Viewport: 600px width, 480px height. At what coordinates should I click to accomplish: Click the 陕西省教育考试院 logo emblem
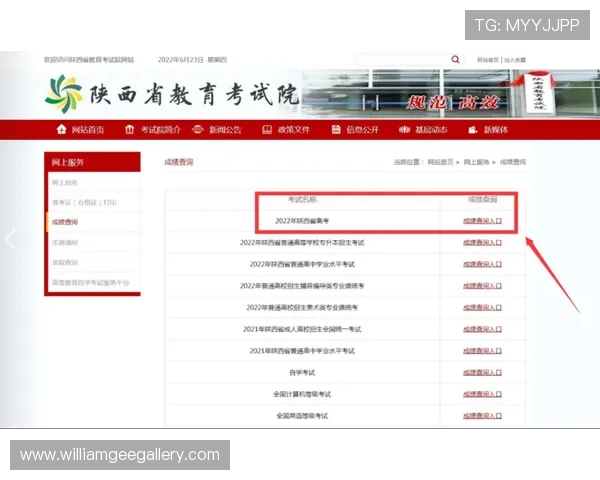(64, 94)
